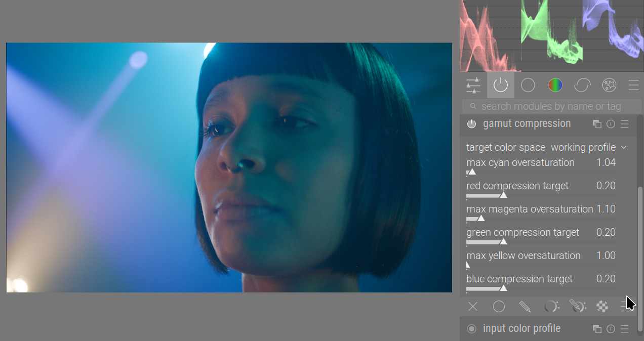The width and height of the screenshot is (644, 341).
Task: Collapse the gamut compression module header
Action: 527,124
